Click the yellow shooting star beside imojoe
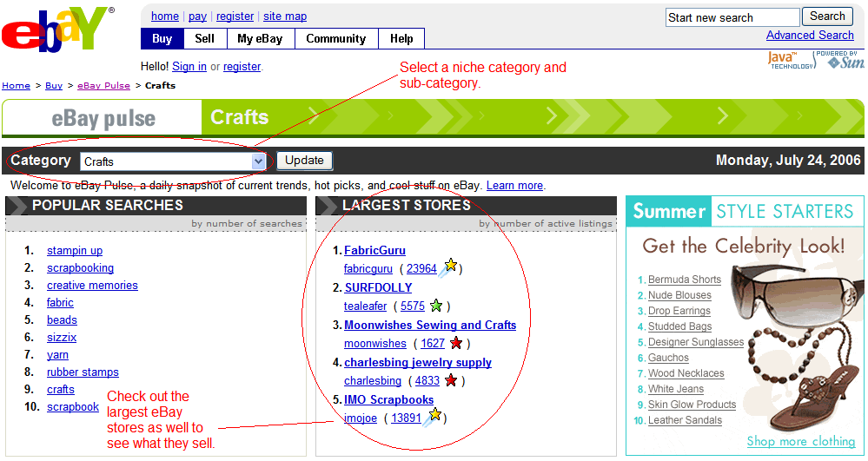The height and width of the screenshot is (461, 868). [433, 417]
